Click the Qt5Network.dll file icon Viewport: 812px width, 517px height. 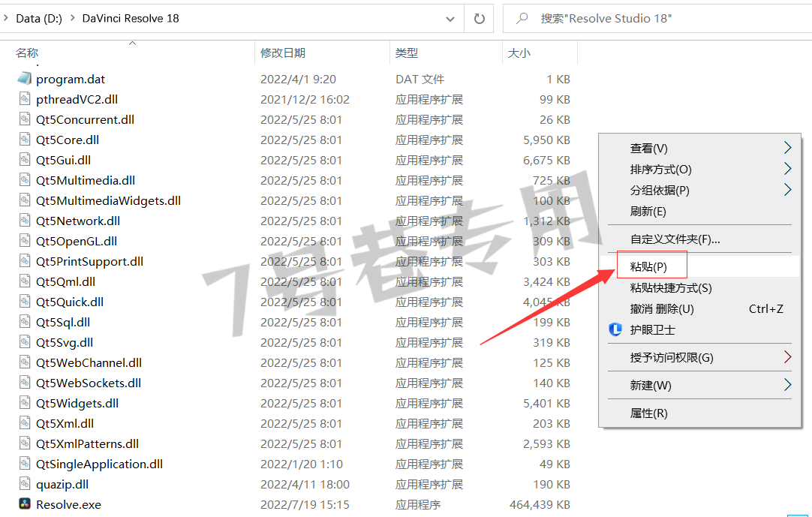pyautogui.click(x=25, y=221)
